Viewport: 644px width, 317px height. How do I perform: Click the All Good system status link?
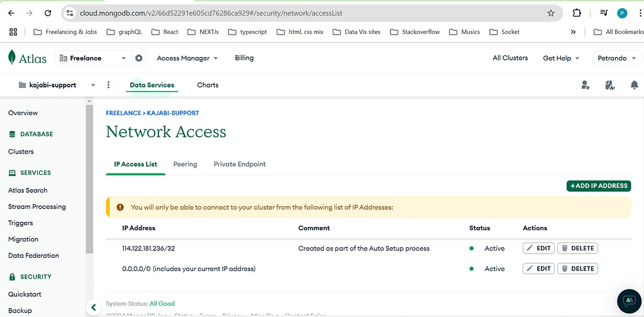coord(162,303)
